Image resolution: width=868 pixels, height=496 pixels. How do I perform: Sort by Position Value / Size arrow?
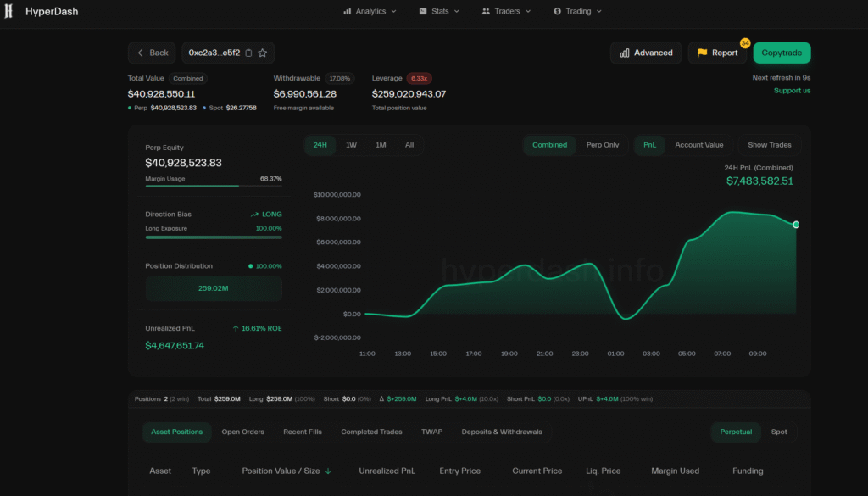click(328, 471)
